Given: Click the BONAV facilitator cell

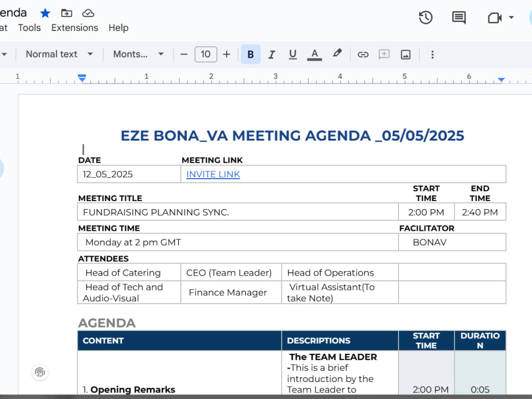Looking at the screenshot, I should (452, 242).
